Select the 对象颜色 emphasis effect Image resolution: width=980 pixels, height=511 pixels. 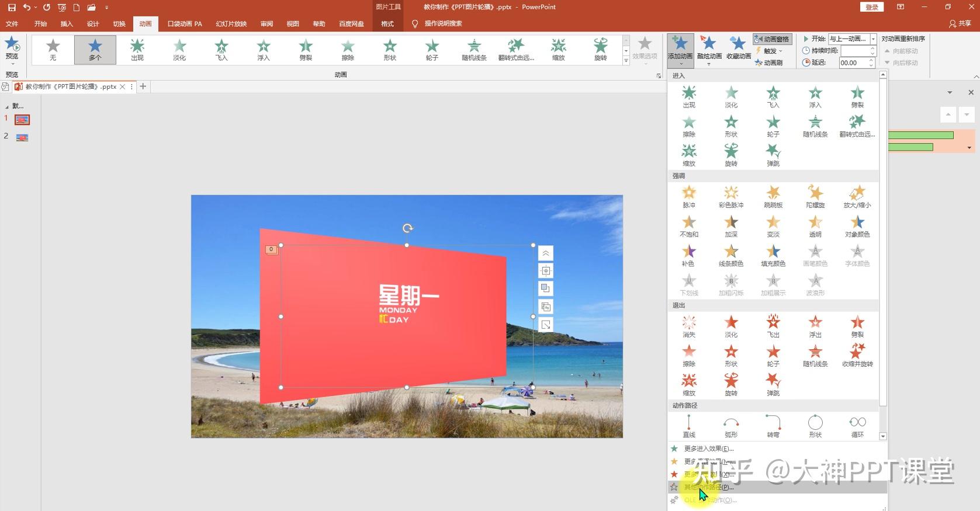857,226
